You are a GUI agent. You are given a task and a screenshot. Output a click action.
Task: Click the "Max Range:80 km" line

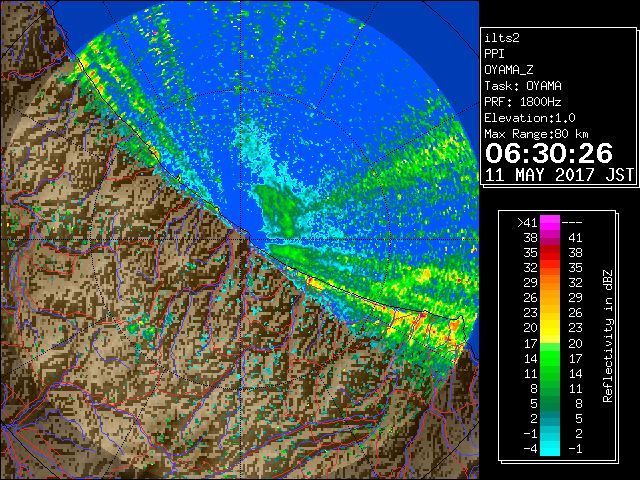536,134
